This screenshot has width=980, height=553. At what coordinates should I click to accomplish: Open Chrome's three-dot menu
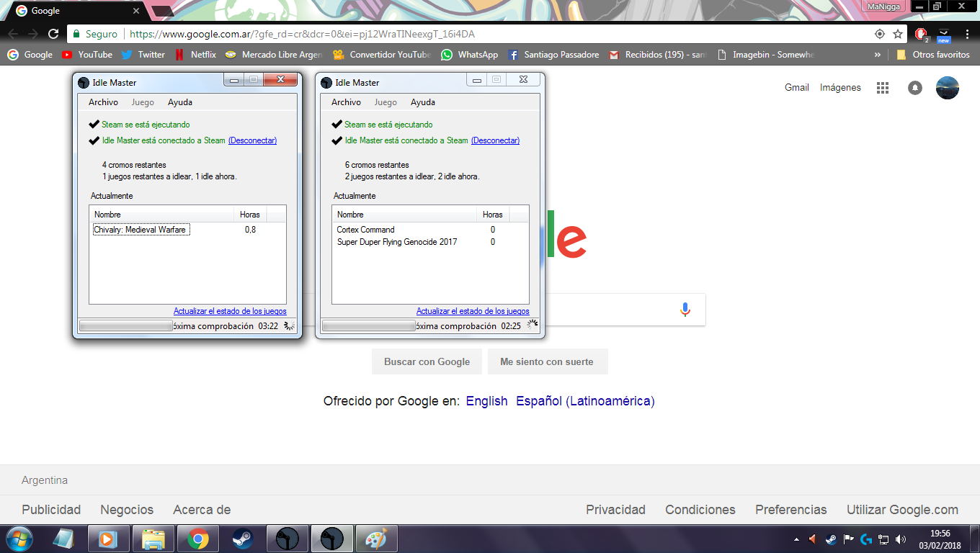967,34
